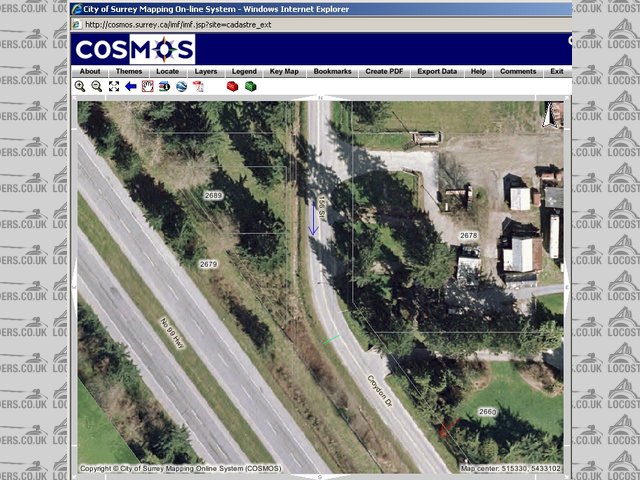Activate the Pan hand tool

coord(147,87)
